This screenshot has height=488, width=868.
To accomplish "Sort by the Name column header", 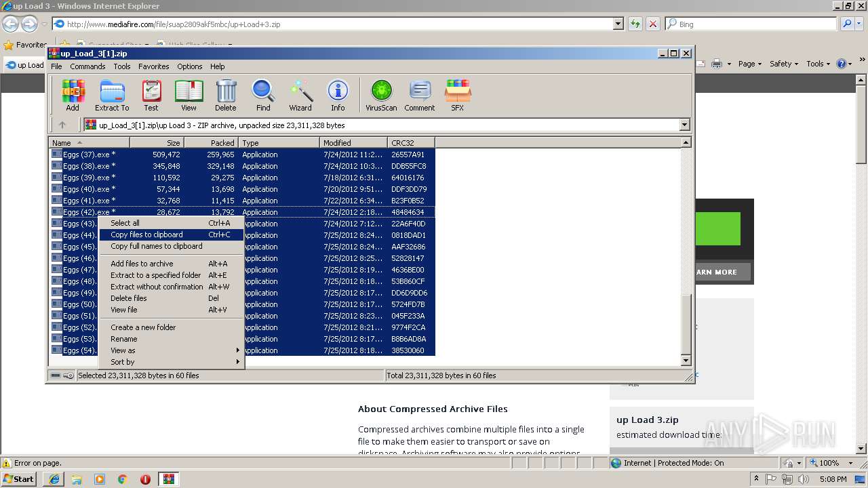I will [89, 143].
